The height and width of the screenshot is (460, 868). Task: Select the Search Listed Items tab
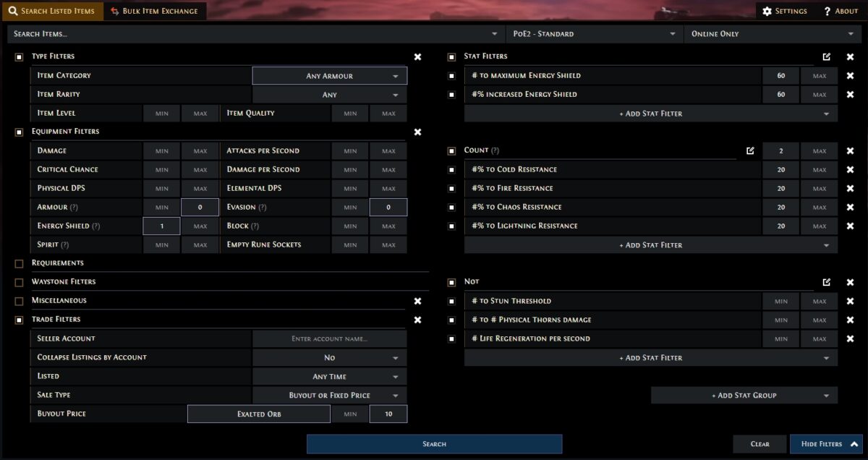(x=51, y=12)
